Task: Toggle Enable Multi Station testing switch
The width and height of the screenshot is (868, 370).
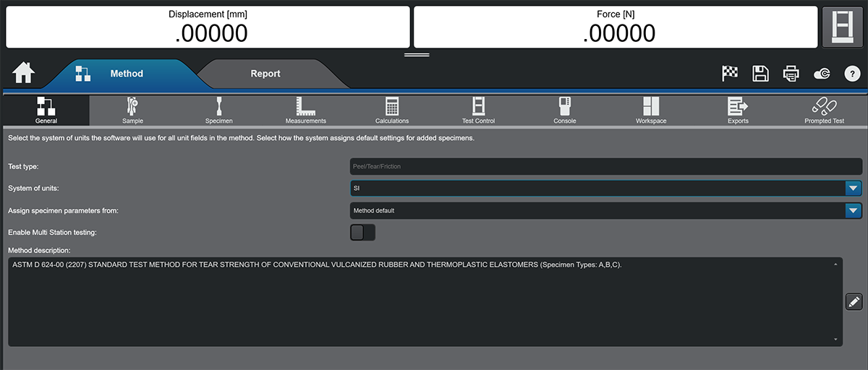Action: pos(362,233)
